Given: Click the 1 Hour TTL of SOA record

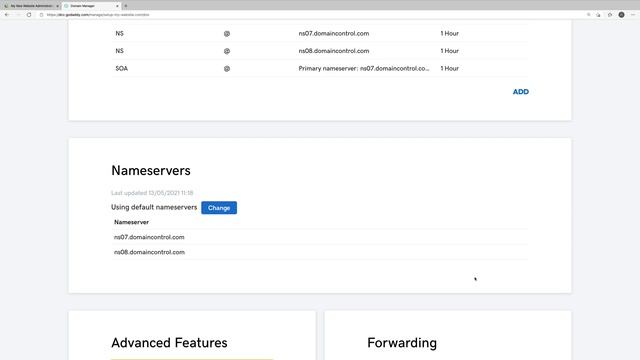Looking at the screenshot, I should (449, 69).
